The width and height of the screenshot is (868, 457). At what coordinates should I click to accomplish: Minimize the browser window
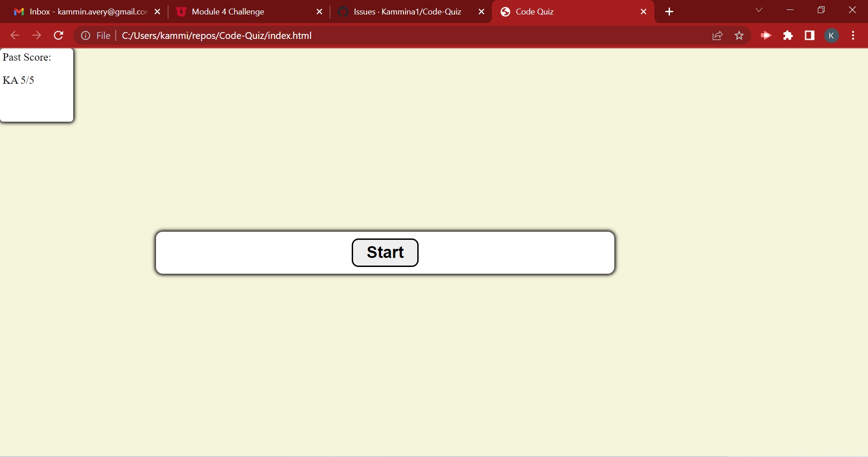[791, 10]
